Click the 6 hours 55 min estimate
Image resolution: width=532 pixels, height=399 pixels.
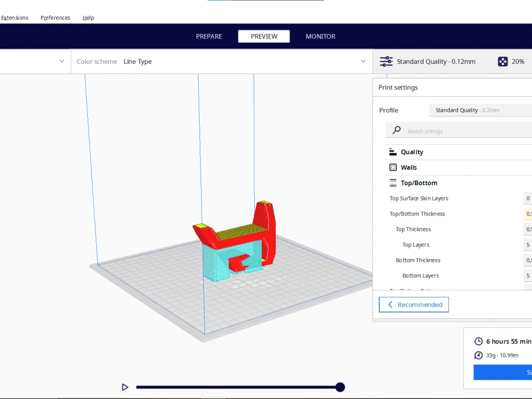509,342
